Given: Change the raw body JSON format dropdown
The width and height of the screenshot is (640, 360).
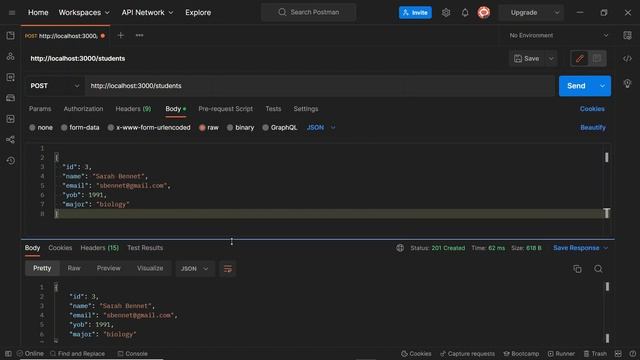Looking at the screenshot, I should 321,128.
